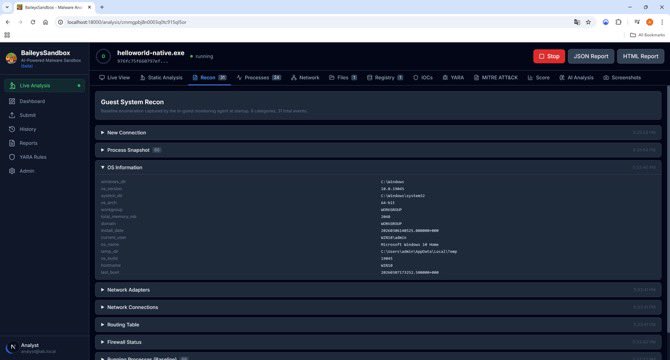
Task: Click the browser address bar
Action: (x=316, y=22)
